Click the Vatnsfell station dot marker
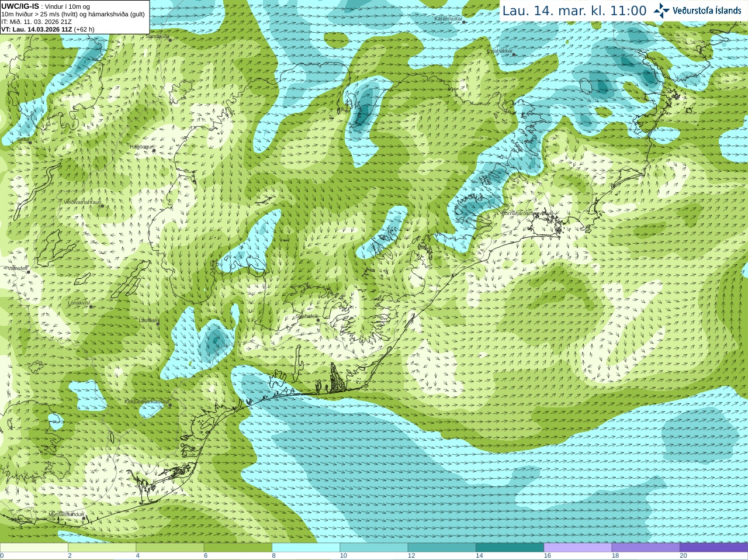This screenshot has width=748, height=560. click(28, 272)
